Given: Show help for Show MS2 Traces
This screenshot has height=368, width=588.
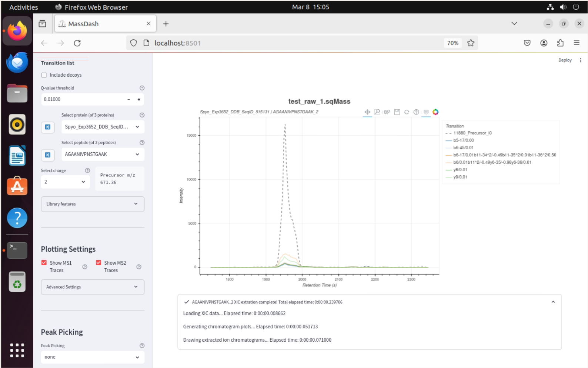Looking at the screenshot, I should pos(139,267).
